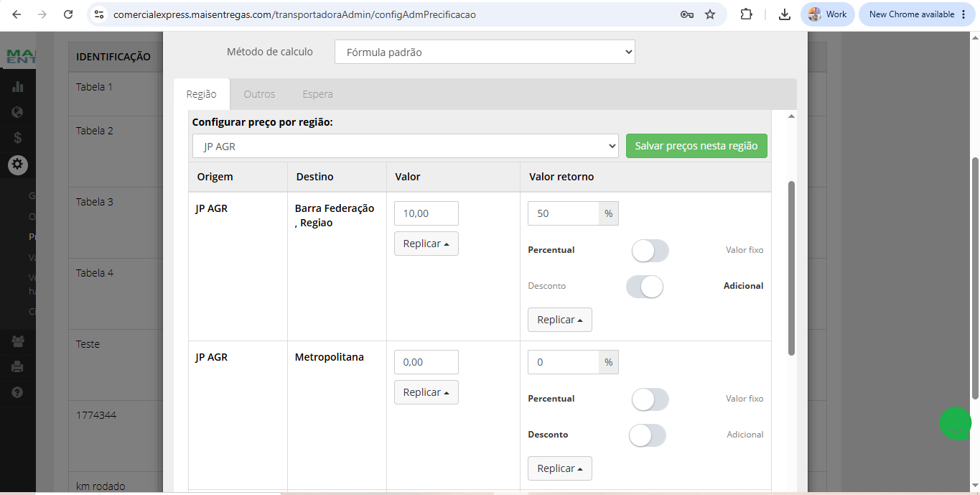
Task: Open the Chrome downloads icon
Action: [x=785, y=14]
